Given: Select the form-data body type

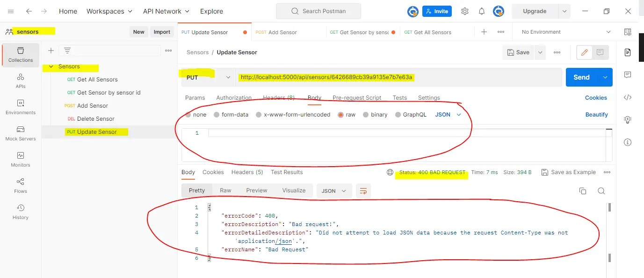Looking at the screenshot, I should click(x=231, y=114).
